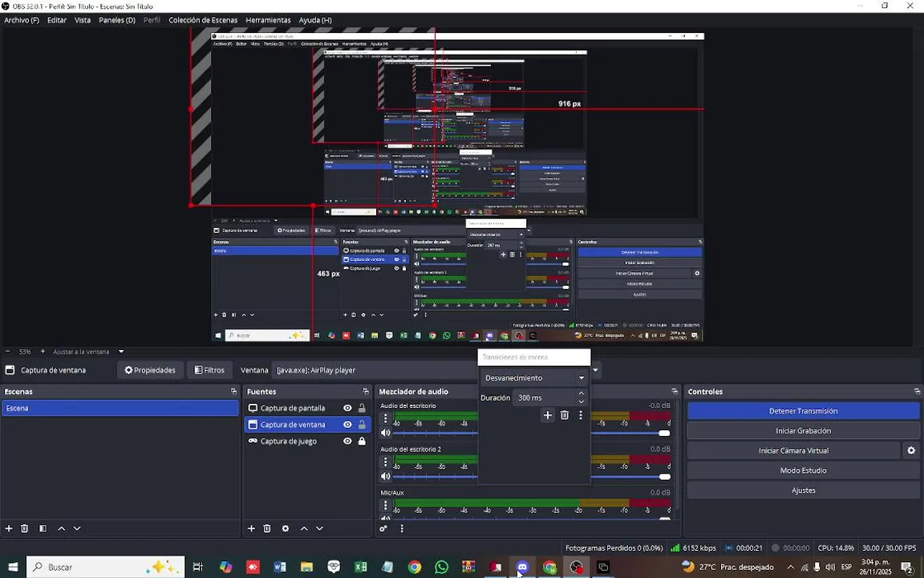Open Herramientas menu
The image size is (924, 578).
268,20
